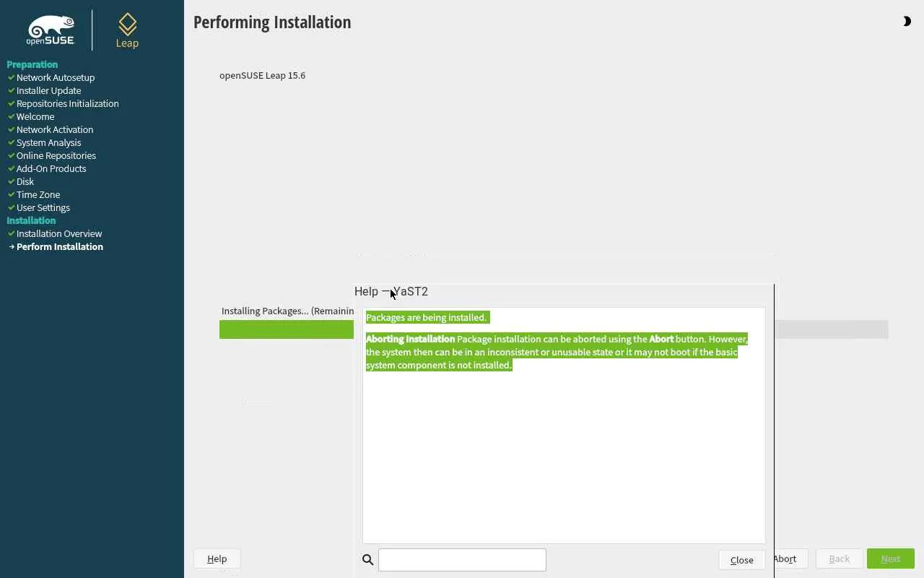The height and width of the screenshot is (578, 924).
Task: Click the checkmark icon beside Disk
Action: 12,181
